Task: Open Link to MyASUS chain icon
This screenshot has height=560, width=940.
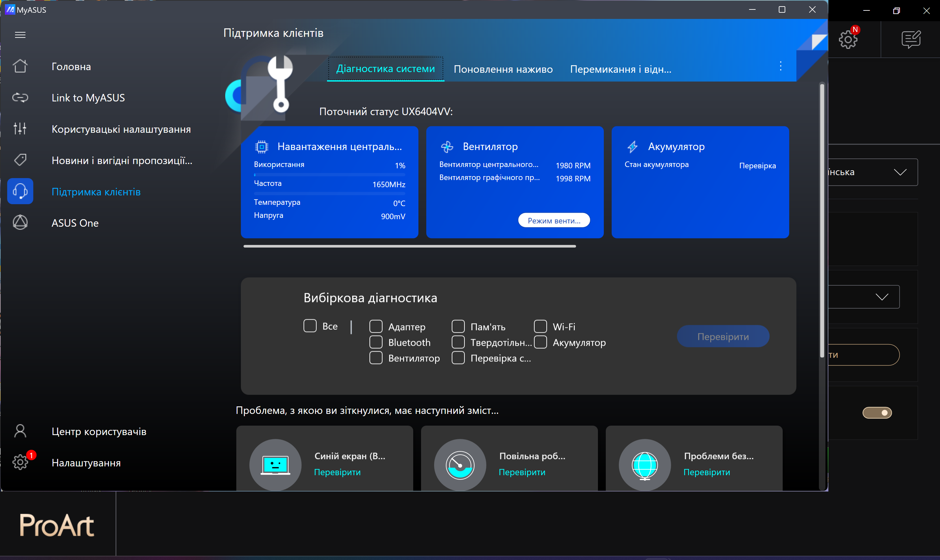Action: (x=20, y=98)
